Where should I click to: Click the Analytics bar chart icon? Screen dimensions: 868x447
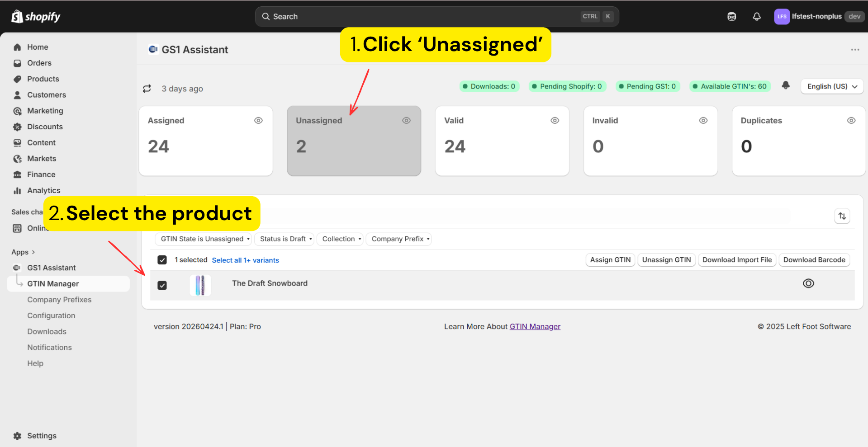click(x=18, y=191)
